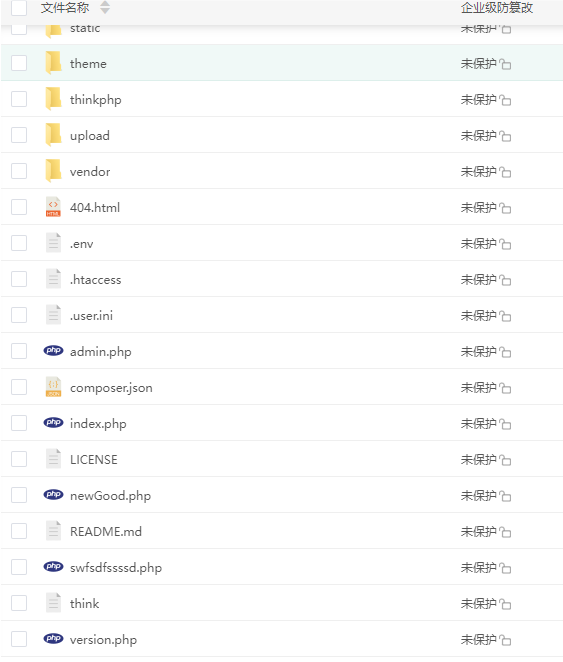Click the PHP icon beside admin.php

[53, 351]
